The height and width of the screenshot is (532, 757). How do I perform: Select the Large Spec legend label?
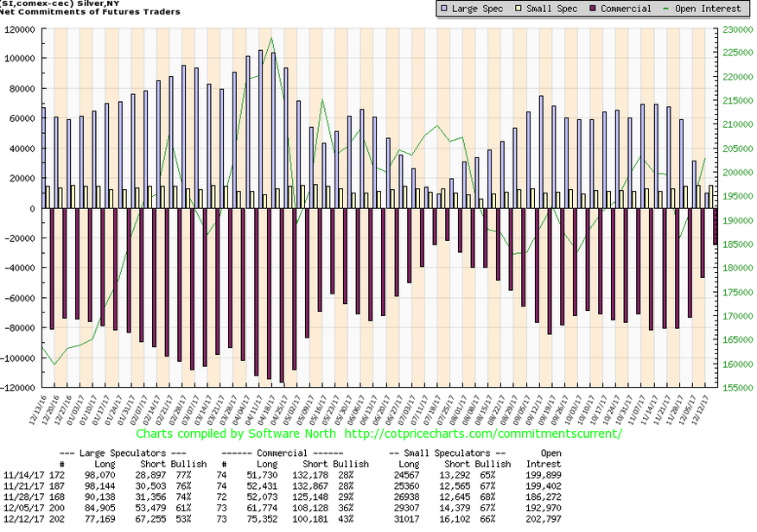coord(475,9)
